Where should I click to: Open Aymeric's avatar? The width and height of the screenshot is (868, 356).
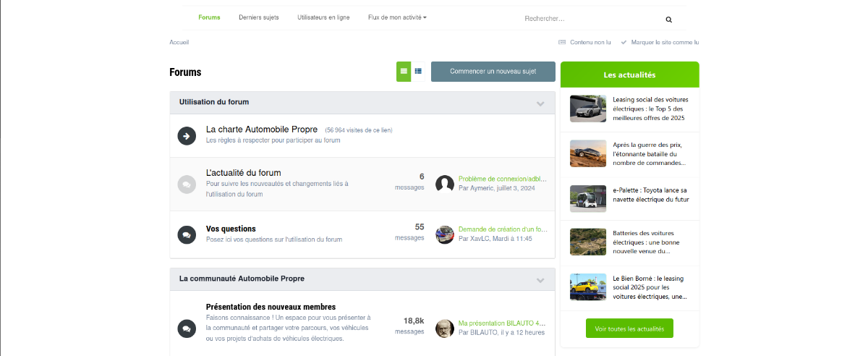pos(445,184)
